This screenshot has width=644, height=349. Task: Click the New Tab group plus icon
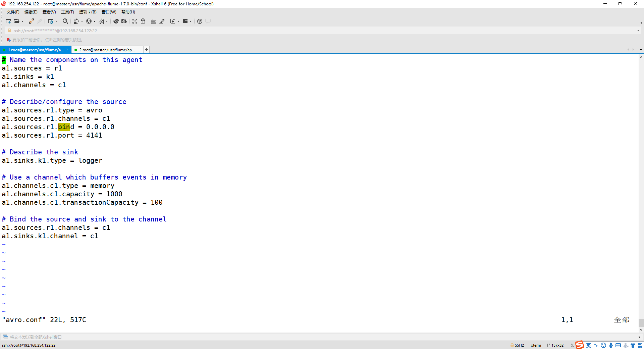(173, 21)
